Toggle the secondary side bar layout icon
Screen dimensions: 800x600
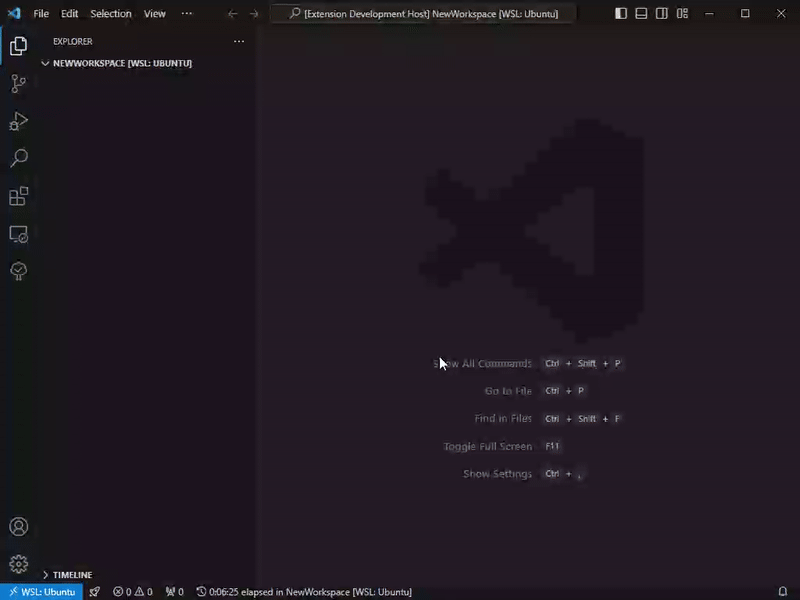click(662, 14)
